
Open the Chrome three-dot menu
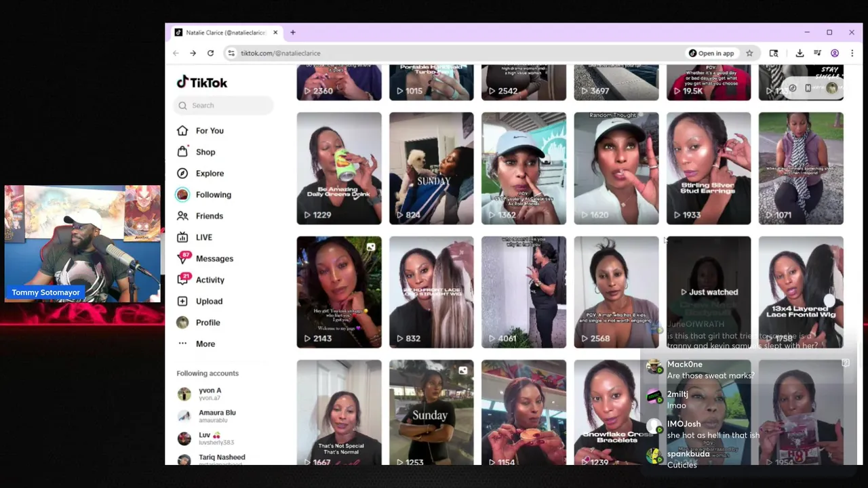point(852,53)
